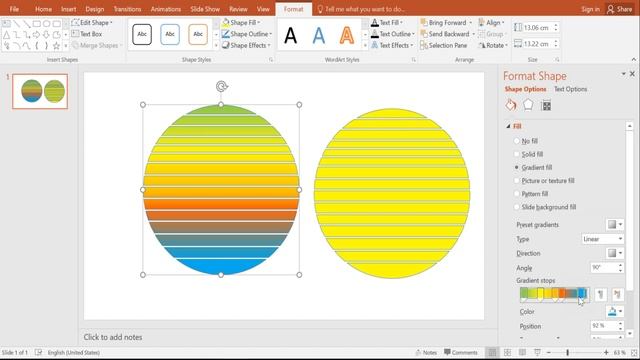Select the yellow striped circle
The height and width of the screenshot is (360, 640).
coord(392,193)
